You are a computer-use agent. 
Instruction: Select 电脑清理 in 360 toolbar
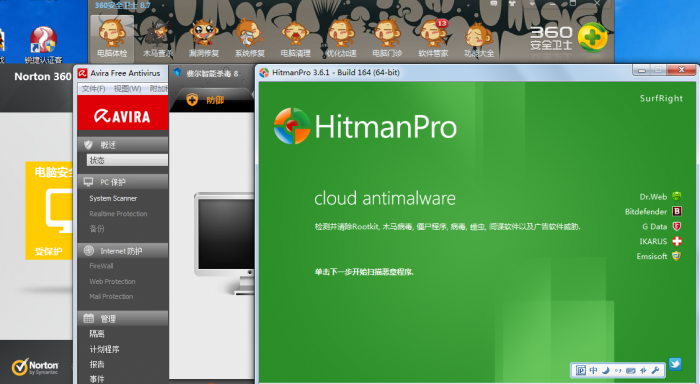(x=295, y=38)
